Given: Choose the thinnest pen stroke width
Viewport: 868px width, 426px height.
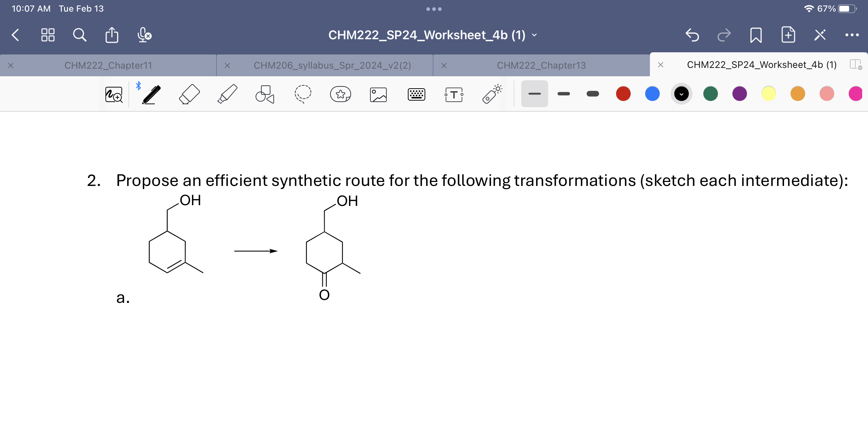Looking at the screenshot, I should (x=535, y=94).
